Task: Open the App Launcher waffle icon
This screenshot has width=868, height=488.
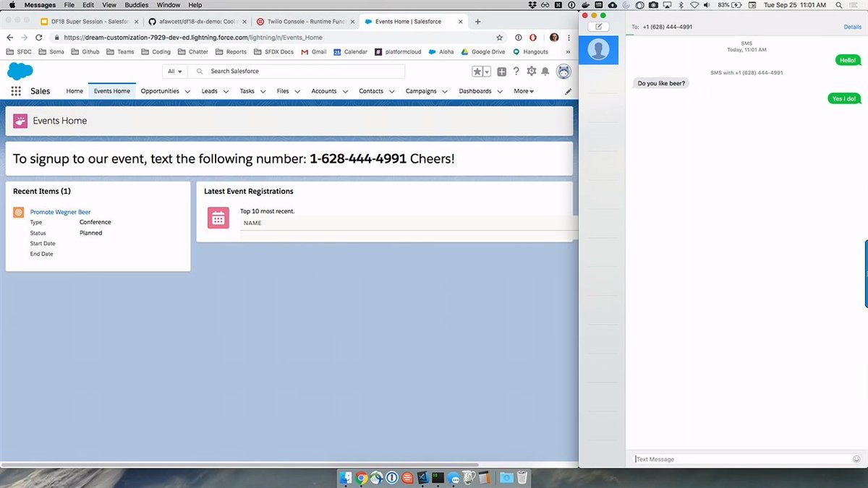Action: coord(16,90)
